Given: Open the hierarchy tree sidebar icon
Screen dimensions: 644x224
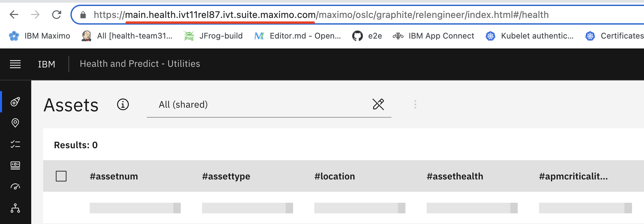Looking at the screenshot, I should [x=15, y=208].
